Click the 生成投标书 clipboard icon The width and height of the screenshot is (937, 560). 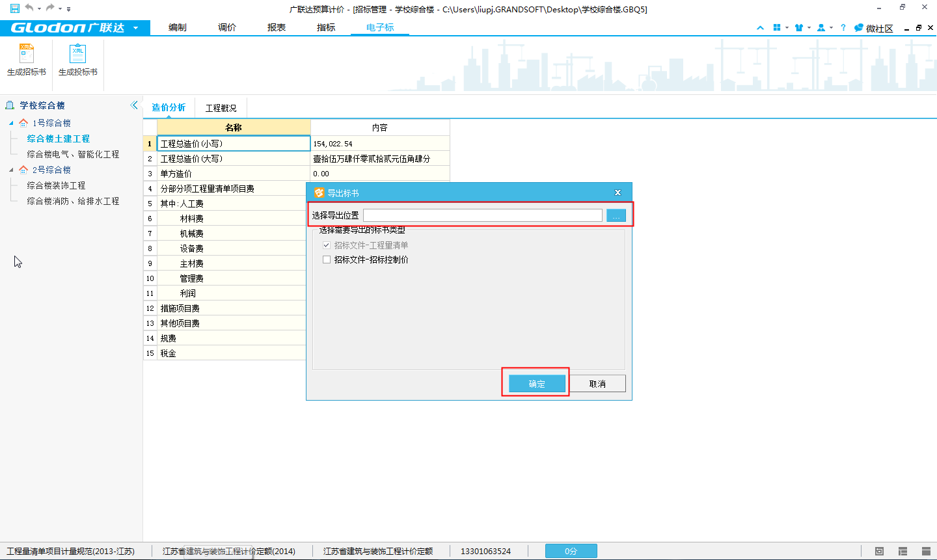(x=77, y=53)
